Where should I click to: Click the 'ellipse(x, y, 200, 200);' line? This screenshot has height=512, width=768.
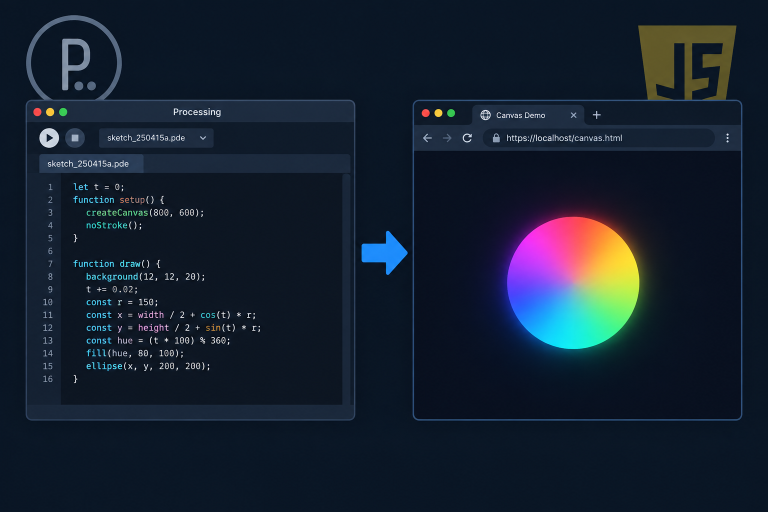pos(148,366)
